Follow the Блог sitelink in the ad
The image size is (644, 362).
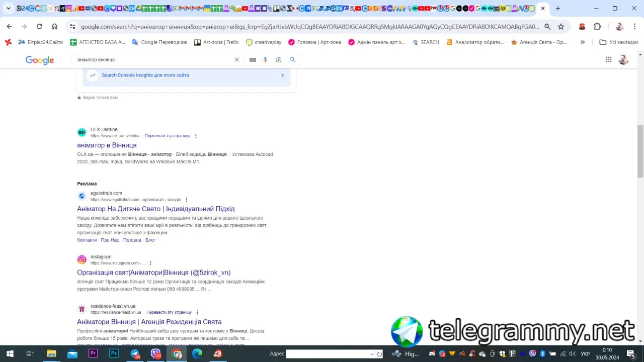(150, 240)
